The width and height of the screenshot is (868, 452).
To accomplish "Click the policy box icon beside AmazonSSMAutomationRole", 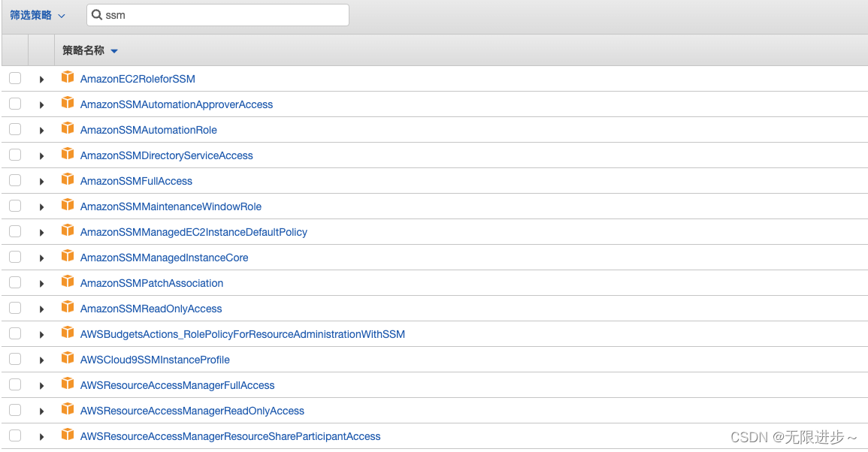I will coord(68,128).
